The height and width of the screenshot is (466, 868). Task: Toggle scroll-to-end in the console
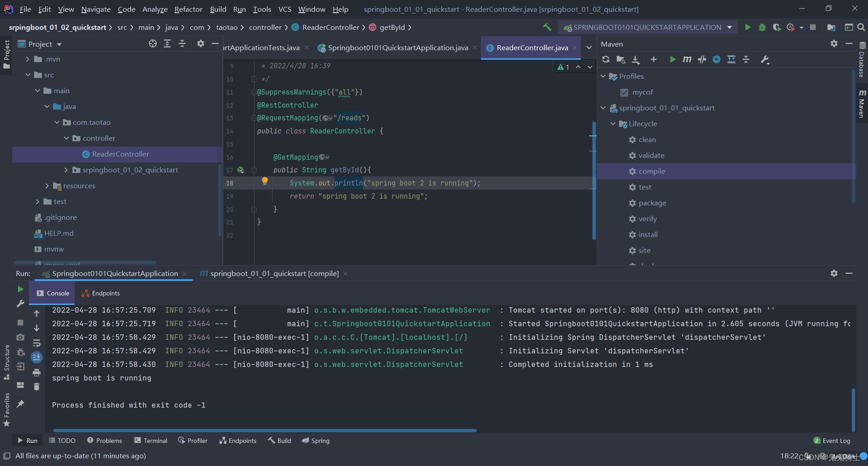coord(37,357)
